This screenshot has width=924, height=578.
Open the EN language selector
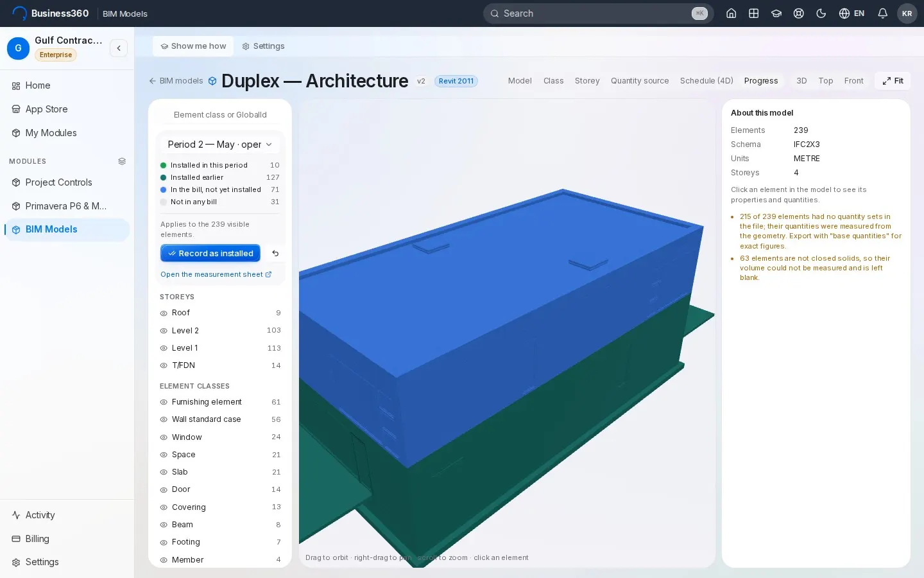851,13
